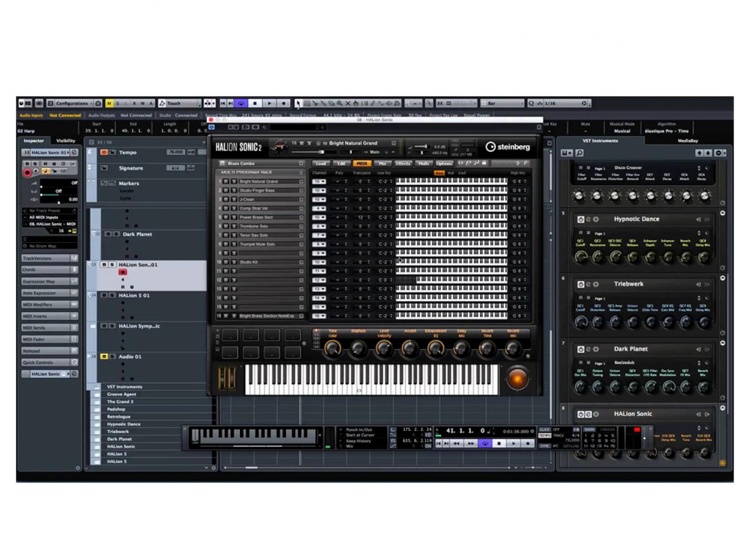747x560 pixels.
Task: Open channel dropdown for slot 1 Bright Natural Grand
Action: click(x=319, y=182)
